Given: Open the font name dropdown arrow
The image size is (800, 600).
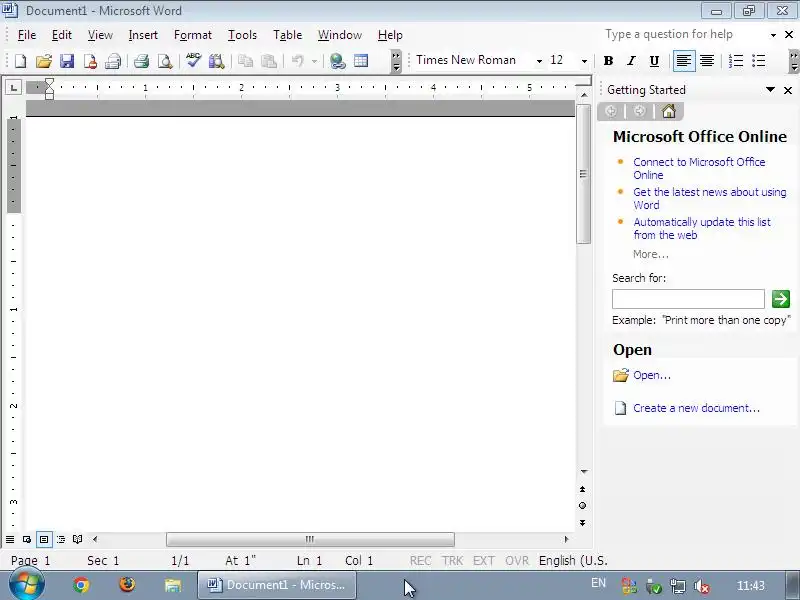Looking at the screenshot, I should [539, 61].
